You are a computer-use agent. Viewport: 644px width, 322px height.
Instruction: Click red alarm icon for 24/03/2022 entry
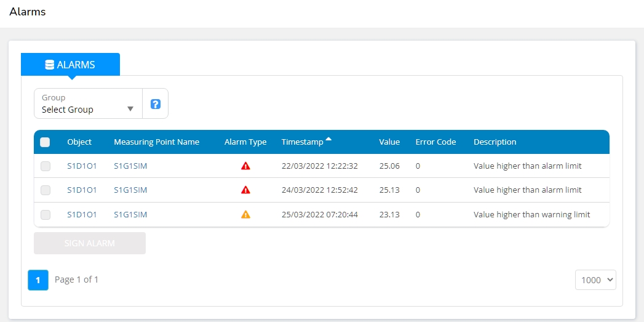[245, 190]
